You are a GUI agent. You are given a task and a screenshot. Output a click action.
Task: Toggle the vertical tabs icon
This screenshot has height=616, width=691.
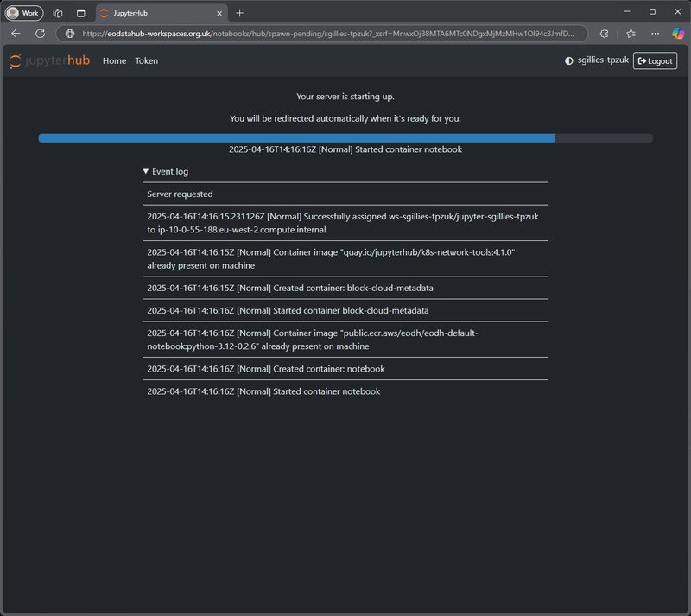tap(80, 13)
